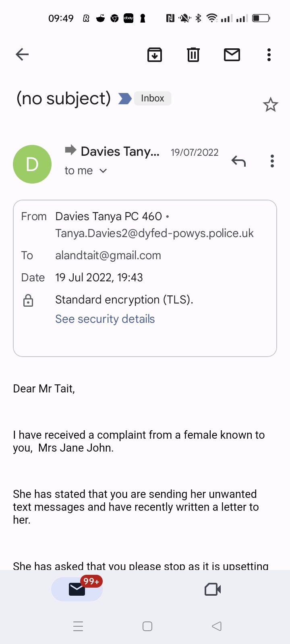The width and height of the screenshot is (290, 644).
Task: Switch to the Mail tab
Action: click(x=77, y=589)
